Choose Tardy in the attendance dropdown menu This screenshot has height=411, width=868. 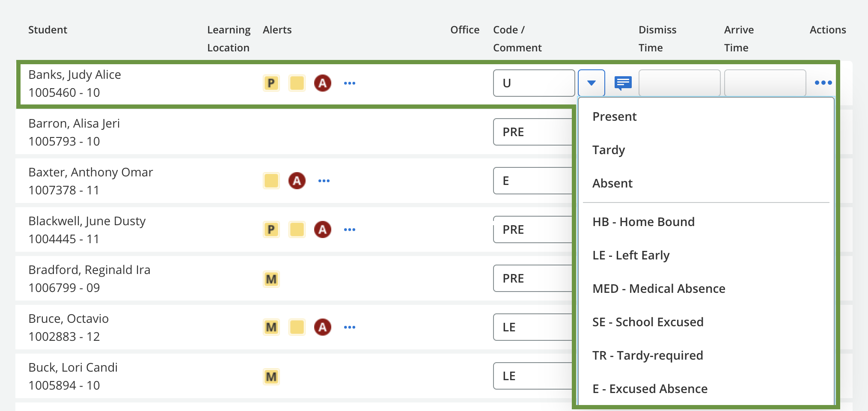pos(609,150)
